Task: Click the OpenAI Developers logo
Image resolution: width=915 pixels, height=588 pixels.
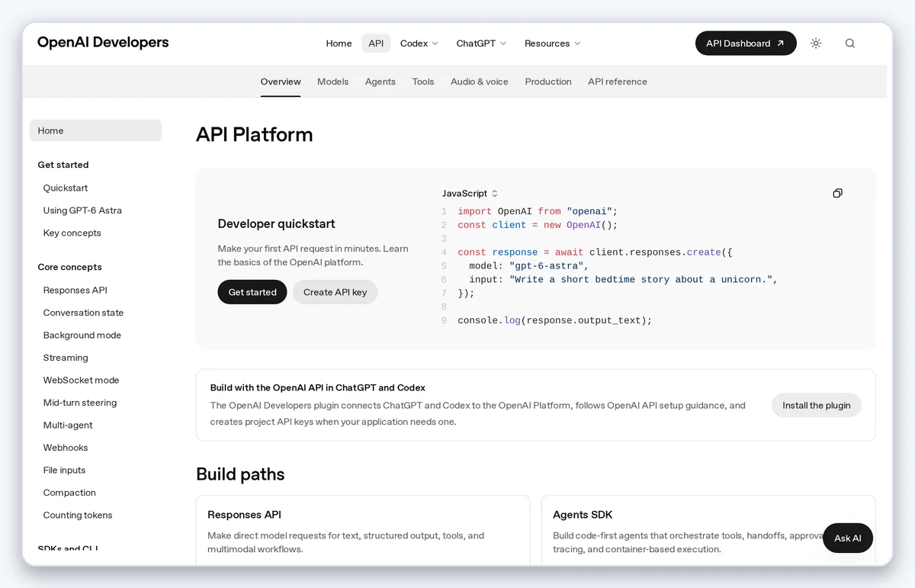Action: point(103,43)
